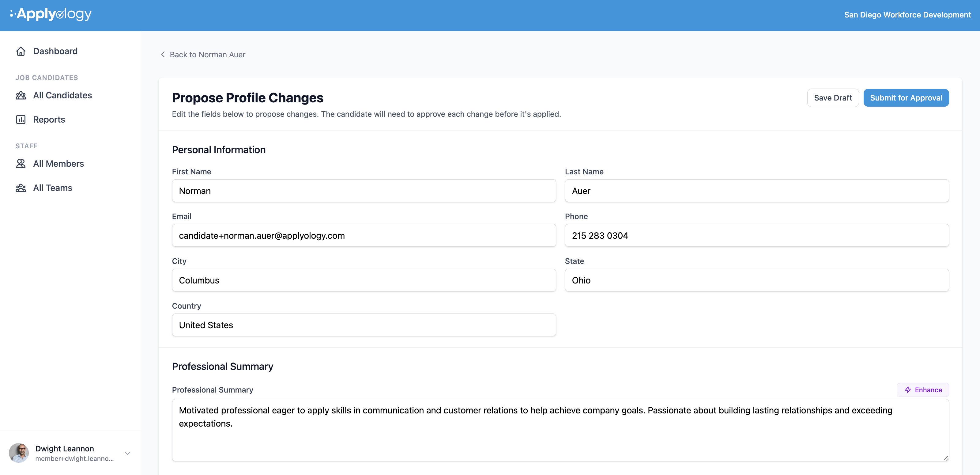
Task: Click the Professional Summary section heading
Action: coord(223,367)
